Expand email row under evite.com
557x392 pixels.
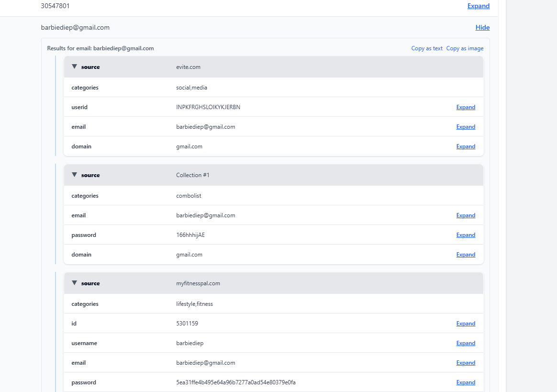tap(466, 127)
